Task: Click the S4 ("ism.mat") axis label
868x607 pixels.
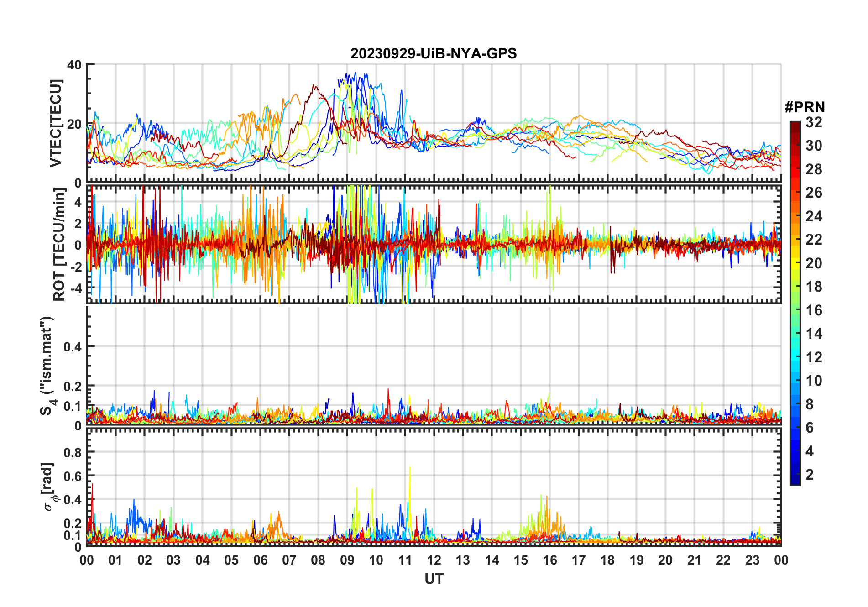Action: pyautogui.click(x=47, y=366)
